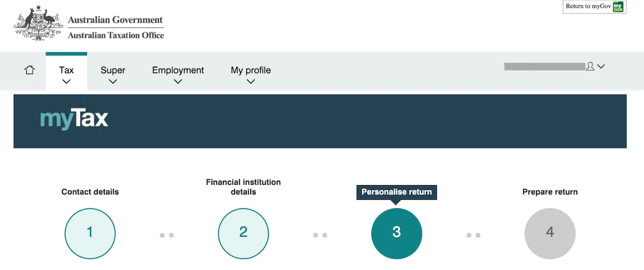Open the chevron under Employment
The image size is (644, 270).
tap(178, 82)
